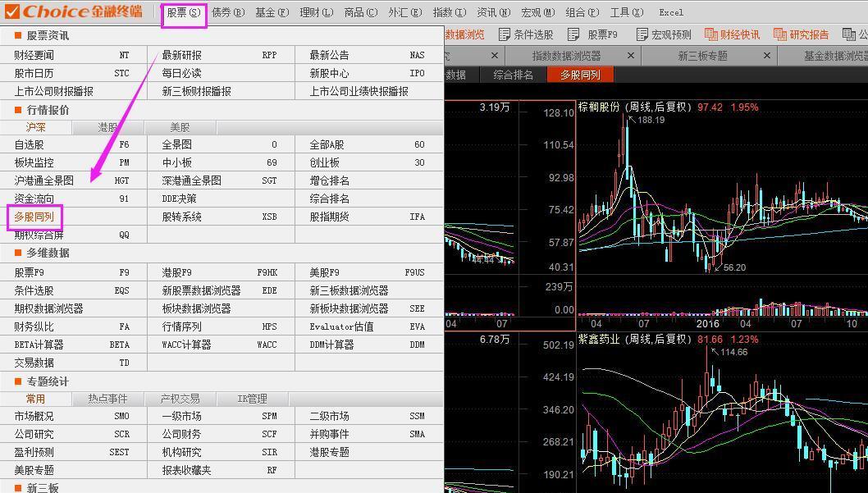Close the 指数数据浏览器 tab
Screen dimensions: 868x493
coord(631,56)
